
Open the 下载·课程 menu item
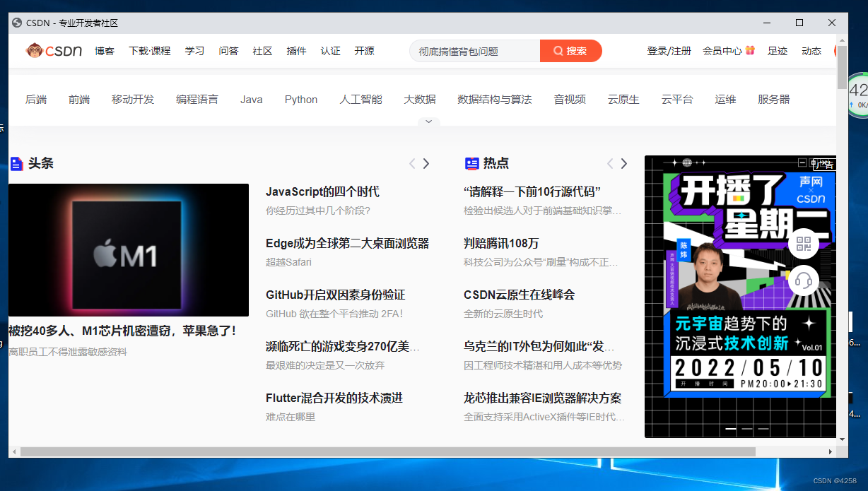point(150,51)
